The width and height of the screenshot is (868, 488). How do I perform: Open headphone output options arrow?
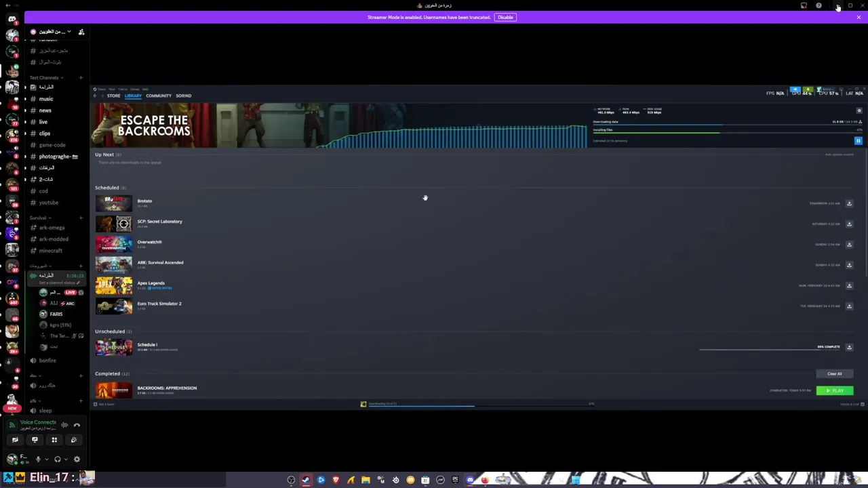[x=65, y=460]
